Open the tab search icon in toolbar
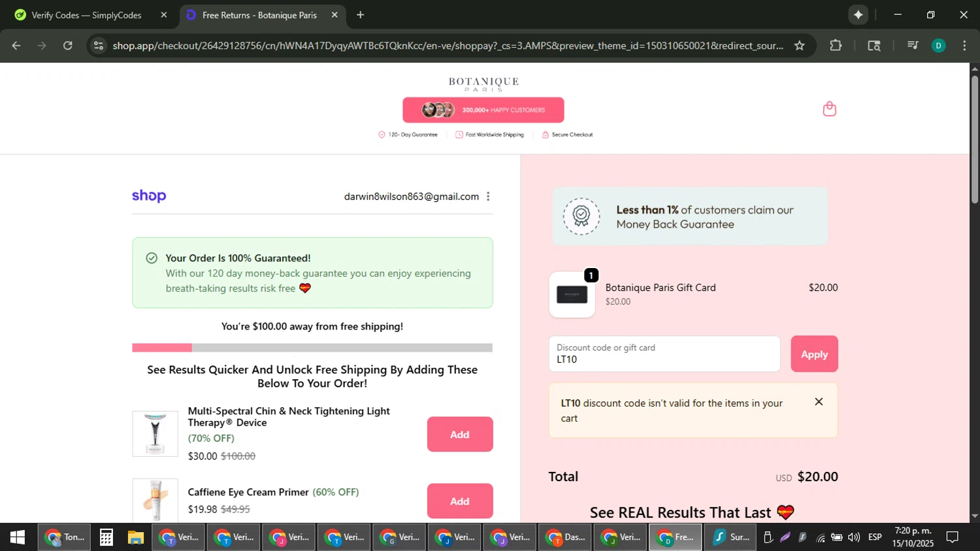The height and width of the screenshot is (551, 980). click(x=874, y=46)
